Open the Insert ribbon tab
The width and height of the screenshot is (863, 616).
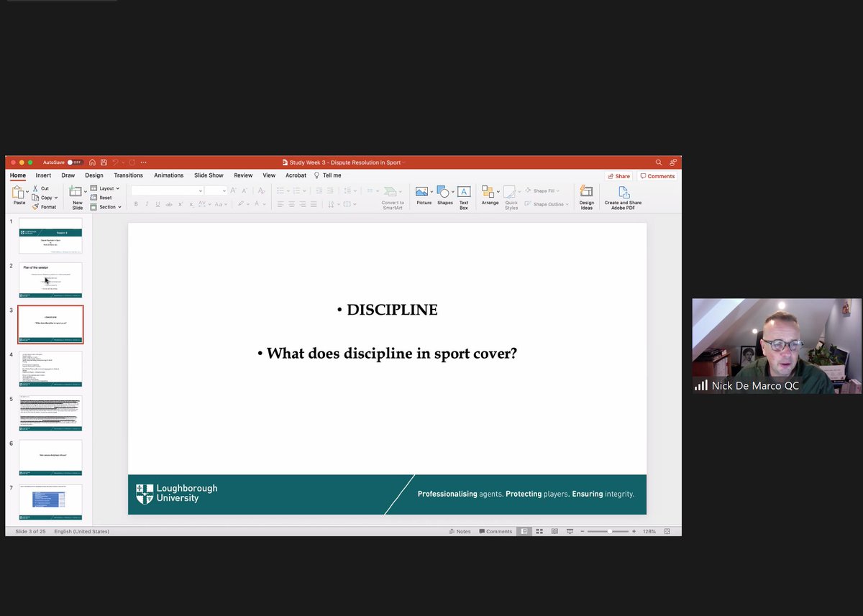[x=43, y=175]
